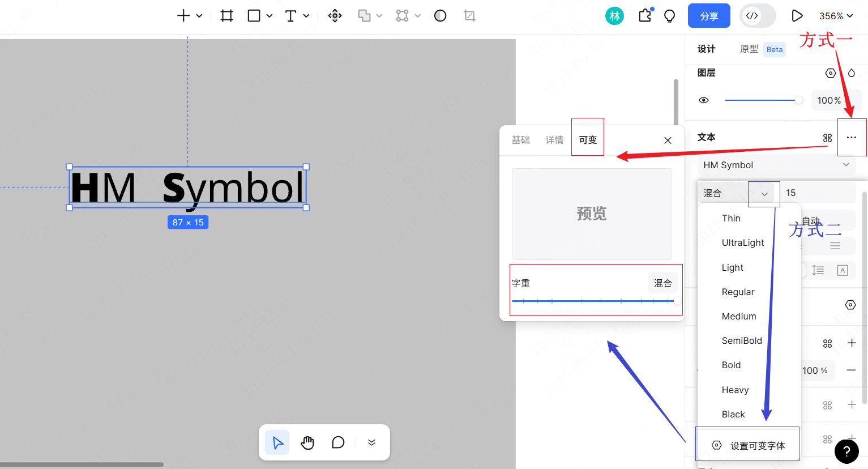Image resolution: width=868 pixels, height=469 pixels.
Task: Select the hand pan tool
Action: [307, 442]
